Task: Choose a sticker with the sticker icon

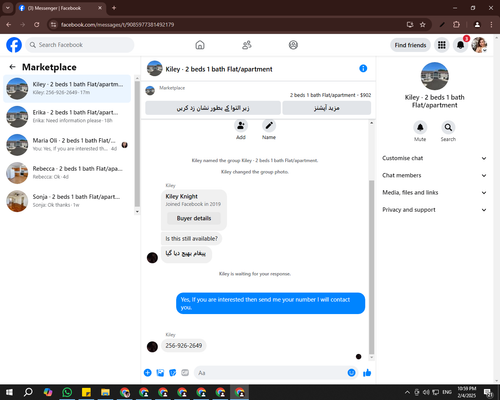Action: pyautogui.click(x=173, y=373)
